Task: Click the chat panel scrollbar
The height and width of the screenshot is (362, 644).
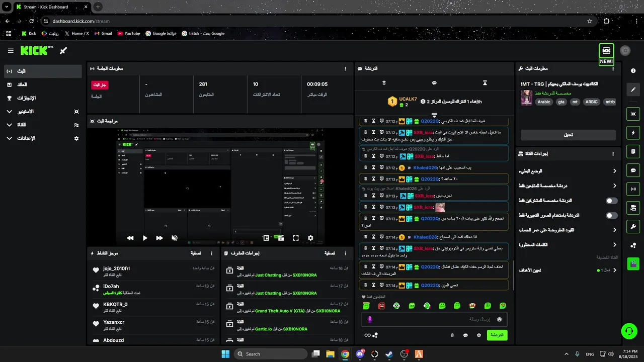Action: [x=513, y=276]
